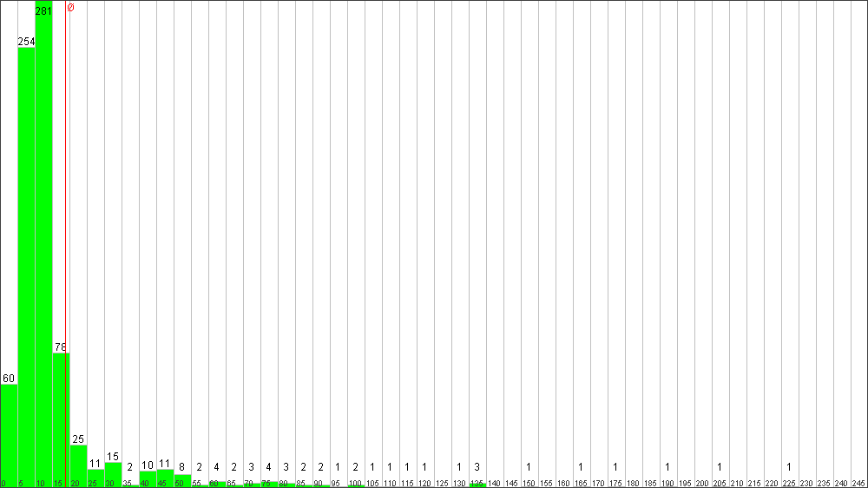
Task: Select the count label 1 above 225
Action: coord(789,466)
